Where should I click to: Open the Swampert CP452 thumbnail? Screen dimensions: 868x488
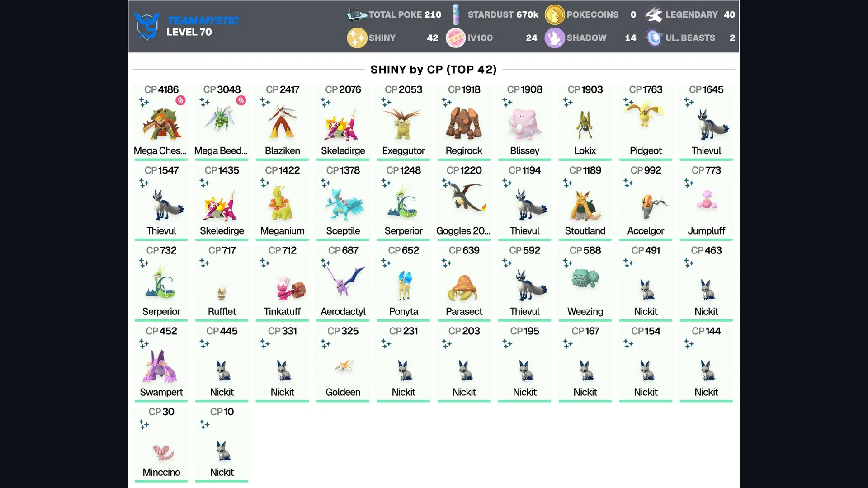[160, 366]
